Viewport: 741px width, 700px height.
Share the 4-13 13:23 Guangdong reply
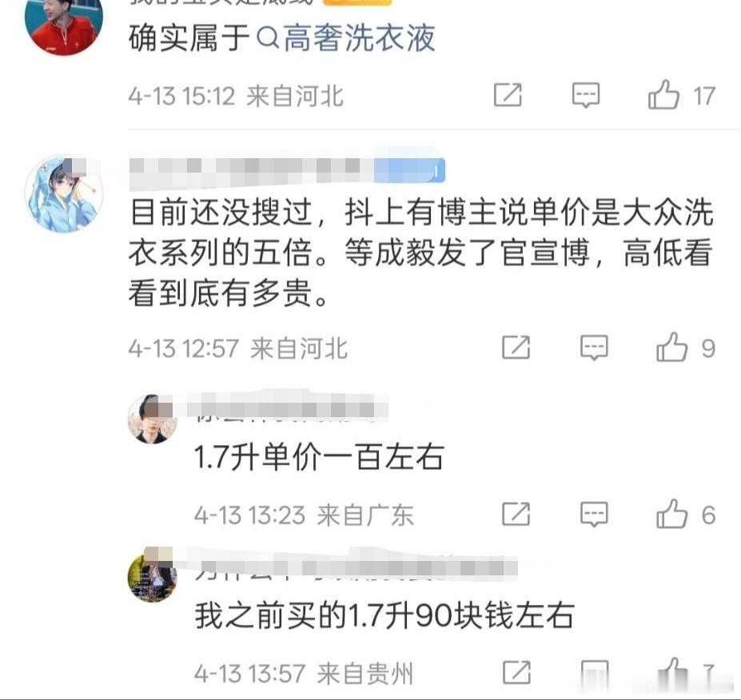516,514
